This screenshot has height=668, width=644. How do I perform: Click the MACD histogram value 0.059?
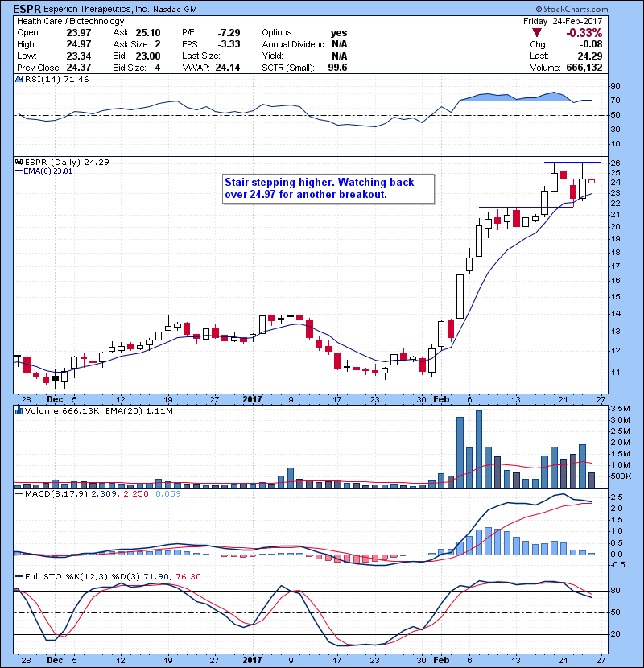click(x=168, y=494)
